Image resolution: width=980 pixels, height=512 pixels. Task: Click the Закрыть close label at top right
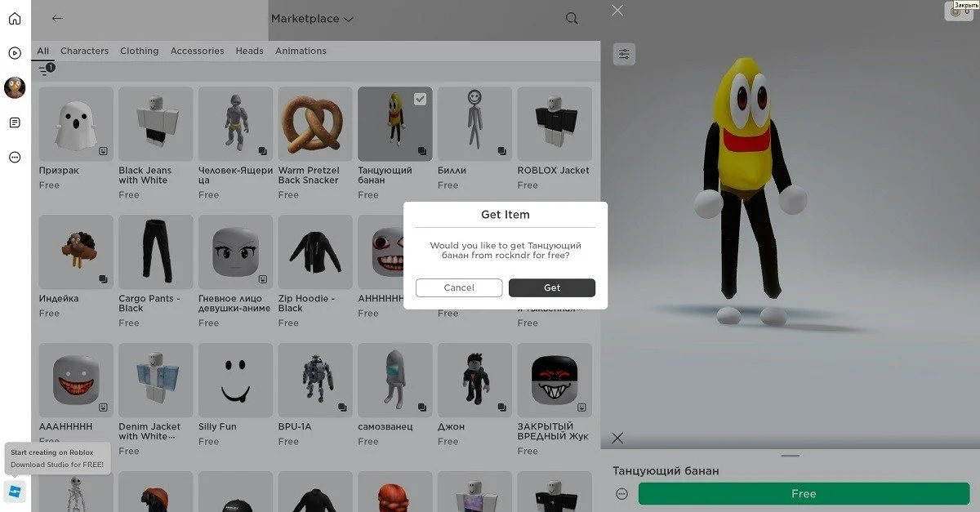pyautogui.click(x=965, y=5)
